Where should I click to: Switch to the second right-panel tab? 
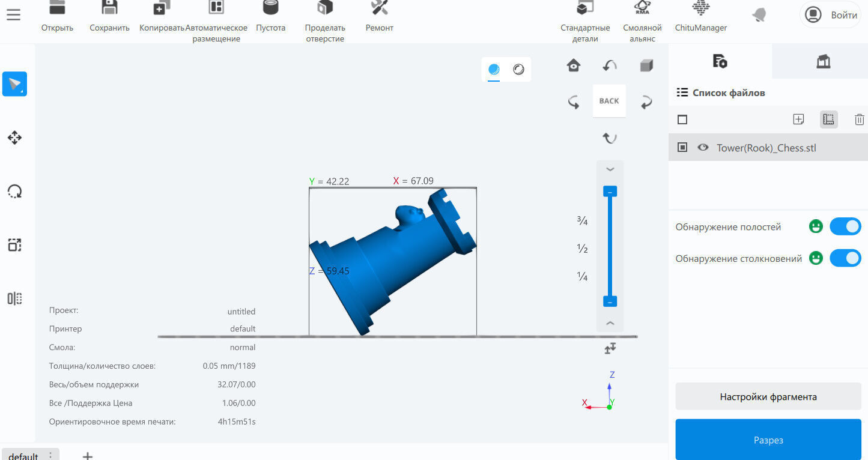point(823,61)
